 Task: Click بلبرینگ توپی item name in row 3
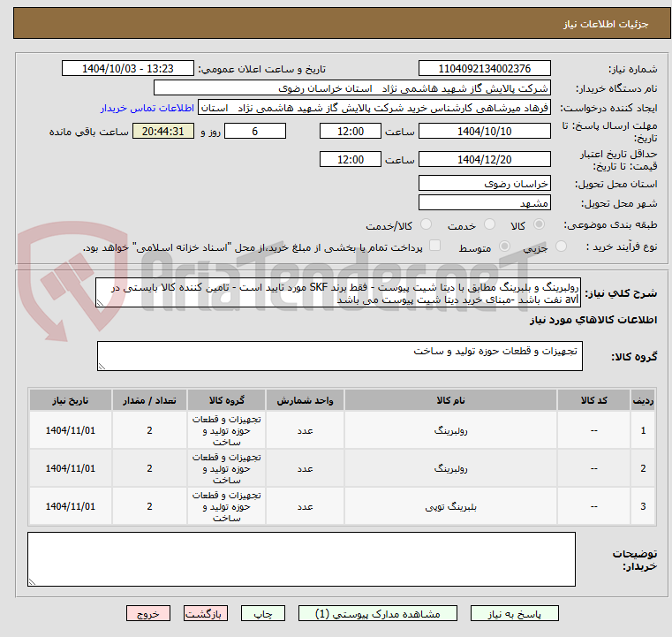point(450,507)
